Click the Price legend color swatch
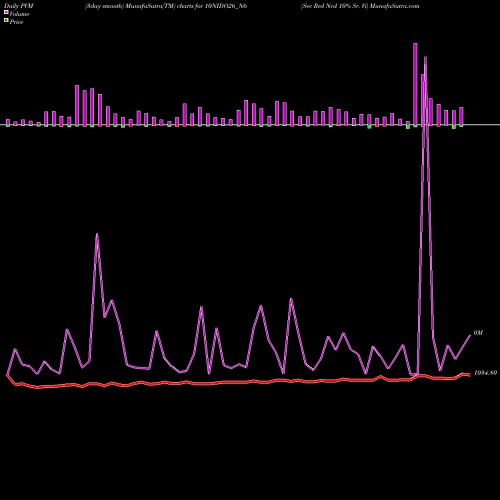This screenshot has width=500, height=500. (6, 20)
